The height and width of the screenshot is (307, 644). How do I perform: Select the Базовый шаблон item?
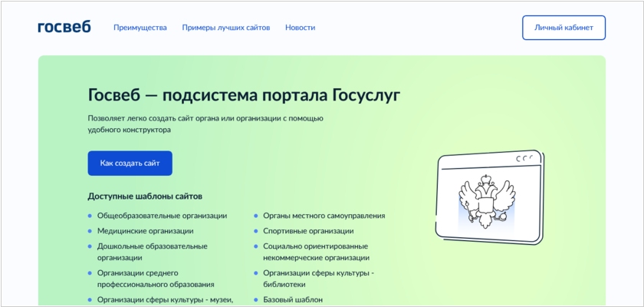click(x=293, y=299)
